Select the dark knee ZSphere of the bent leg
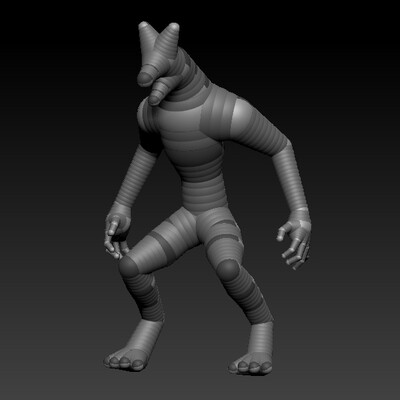This screenshot has width=400, height=400. point(130,265)
